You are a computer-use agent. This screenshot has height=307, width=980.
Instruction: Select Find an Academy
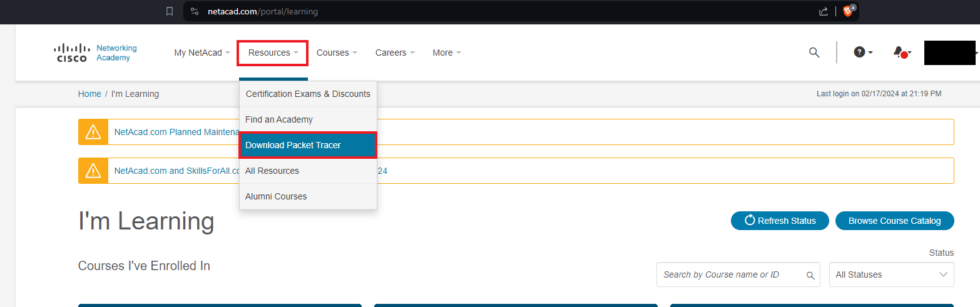click(x=308, y=119)
